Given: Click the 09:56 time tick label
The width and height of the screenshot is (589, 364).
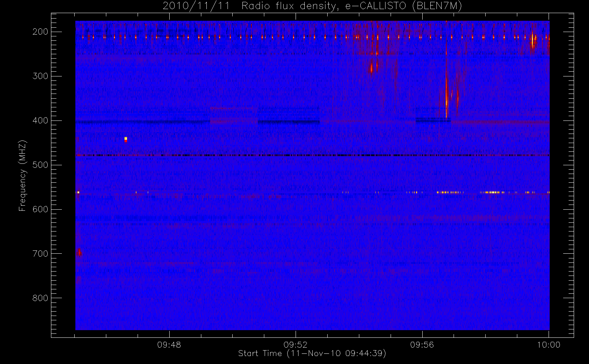Looking at the screenshot, I should coord(422,345).
